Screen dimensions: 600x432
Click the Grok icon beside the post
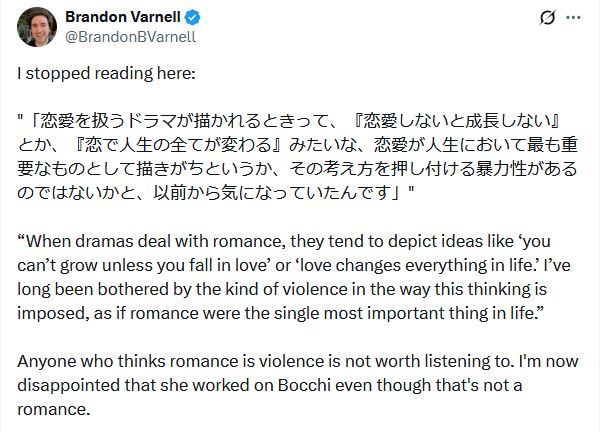(547, 17)
